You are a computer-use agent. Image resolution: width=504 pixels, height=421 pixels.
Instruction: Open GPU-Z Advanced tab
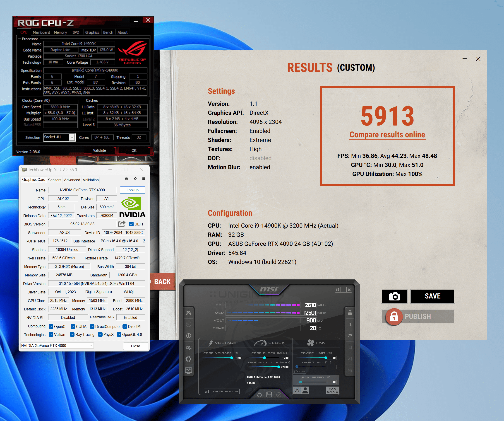click(x=72, y=180)
